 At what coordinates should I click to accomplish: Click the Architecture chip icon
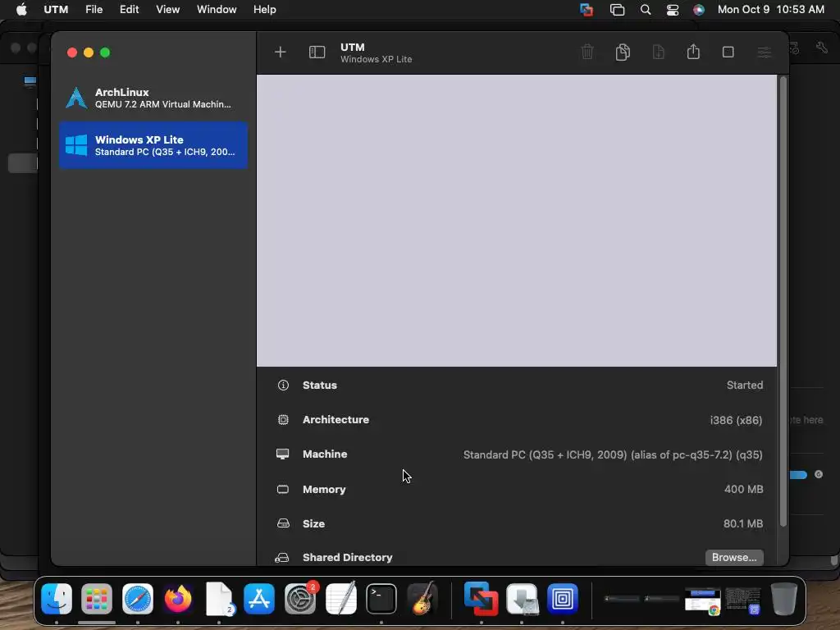[283, 419]
